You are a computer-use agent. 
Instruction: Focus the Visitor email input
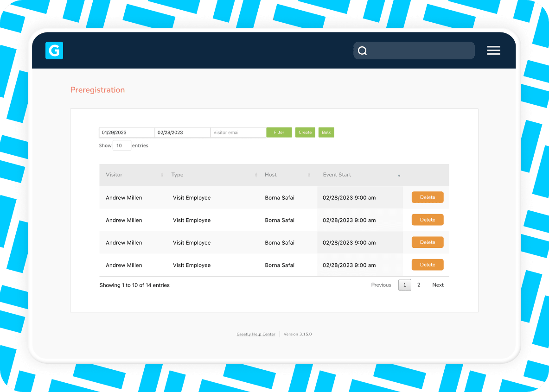pos(238,133)
